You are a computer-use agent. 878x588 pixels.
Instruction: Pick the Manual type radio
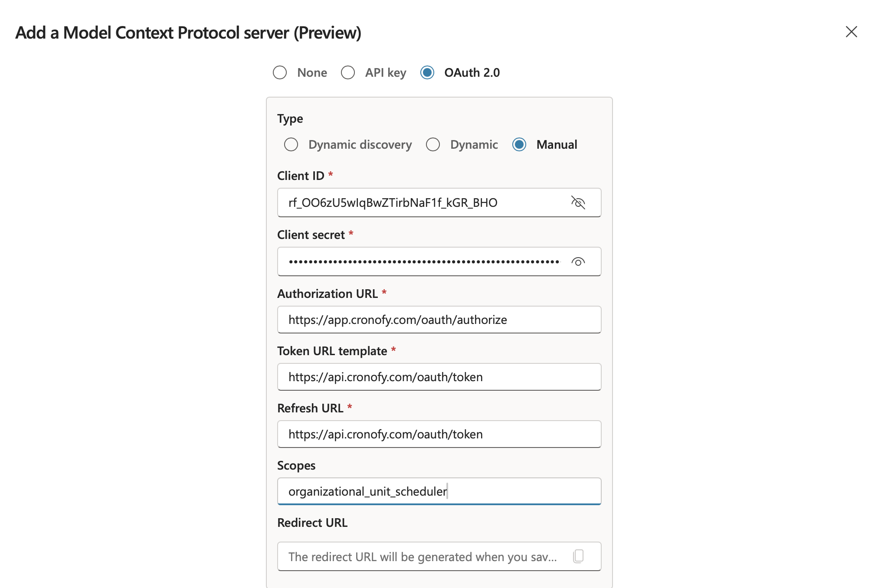(x=519, y=144)
